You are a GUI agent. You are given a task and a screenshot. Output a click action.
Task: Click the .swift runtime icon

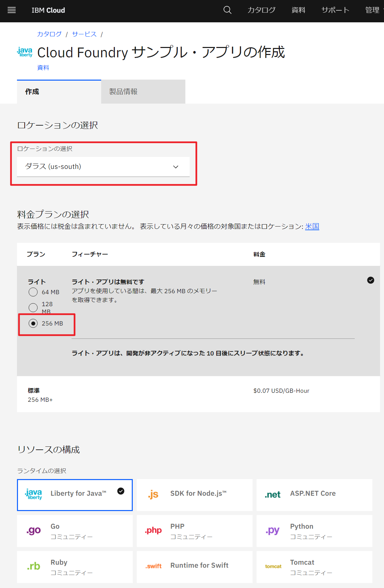153,566
